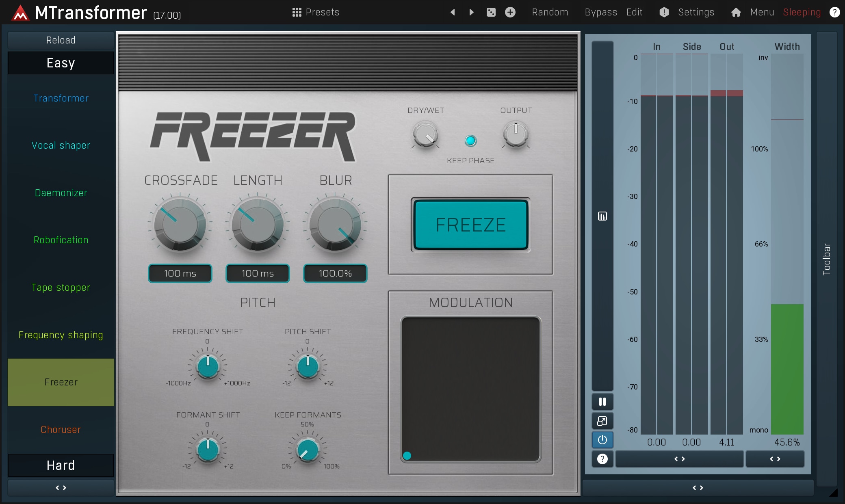
Task: Open the Menu item
Action: tap(762, 12)
